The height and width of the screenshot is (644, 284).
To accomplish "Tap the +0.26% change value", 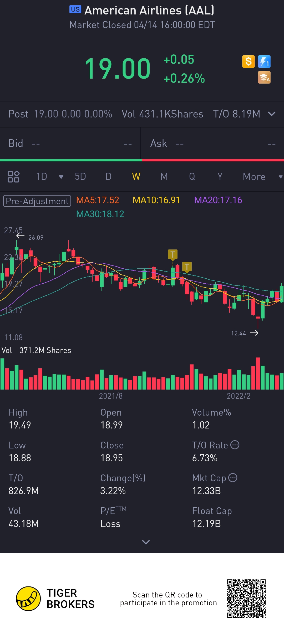I will point(184,79).
